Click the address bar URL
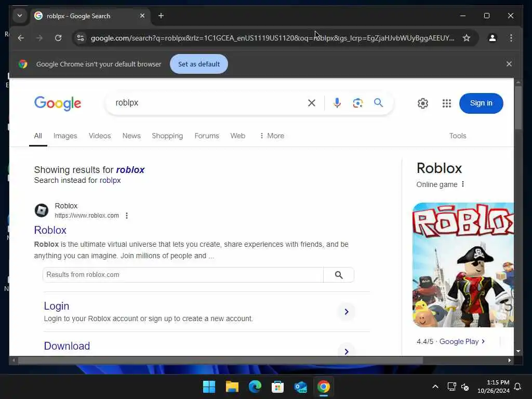This screenshot has height=399, width=532. point(272,38)
